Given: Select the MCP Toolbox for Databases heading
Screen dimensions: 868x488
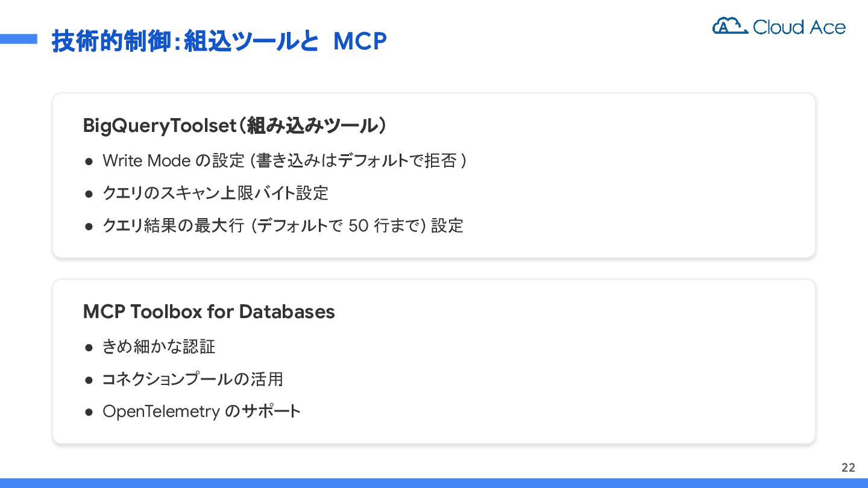Looking at the screenshot, I should click(x=209, y=311).
